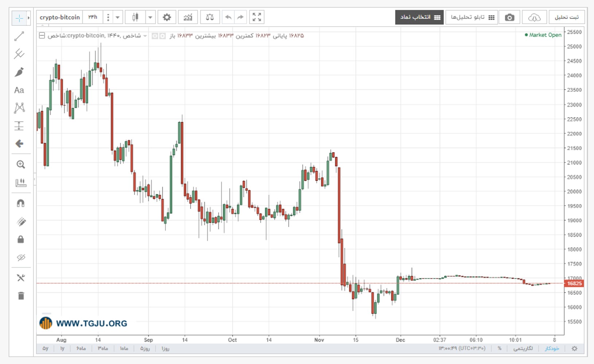Toggle لگاریتمی logarithmic scale
594x364 pixels.
pos(523,348)
